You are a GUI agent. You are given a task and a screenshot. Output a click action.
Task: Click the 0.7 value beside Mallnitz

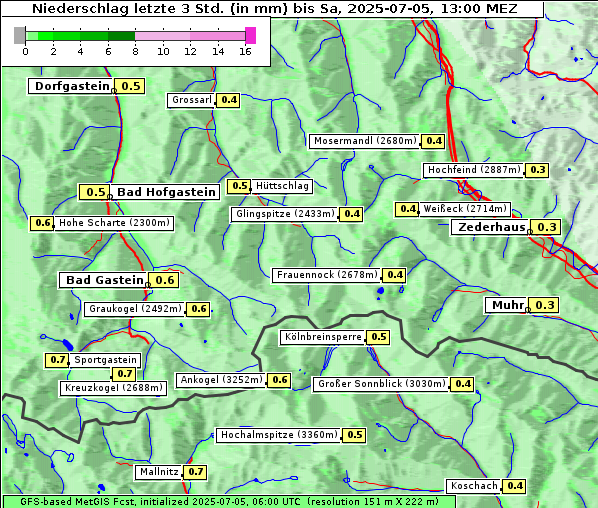195,473
